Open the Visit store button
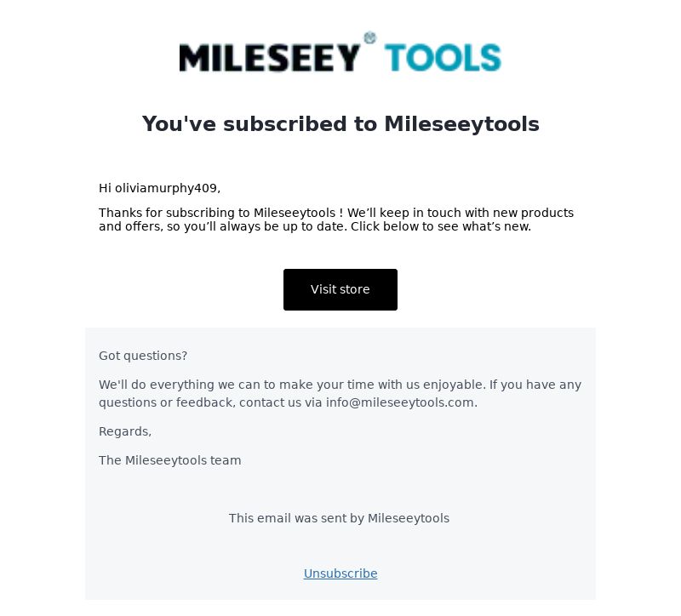 (x=340, y=289)
